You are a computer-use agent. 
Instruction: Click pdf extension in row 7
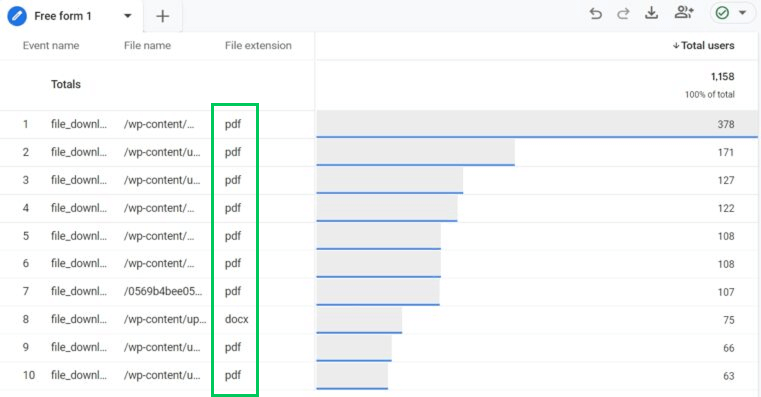pyautogui.click(x=233, y=292)
